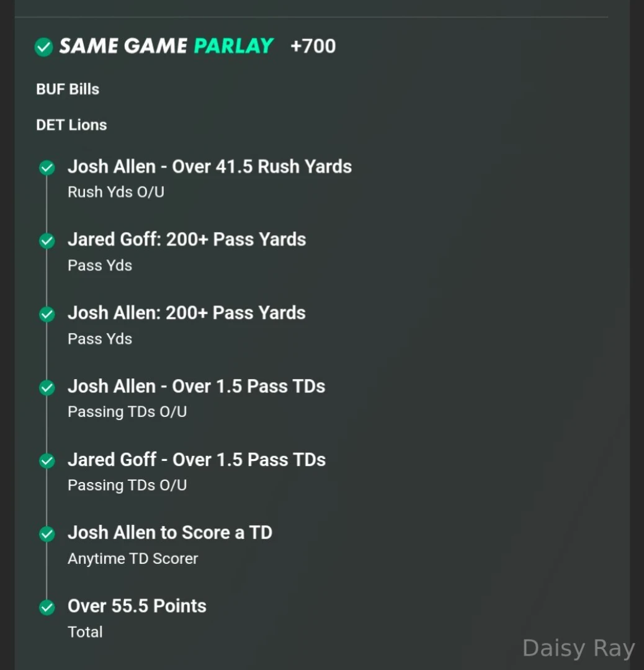The image size is (644, 670).
Task: Select the checkmark beside Jared Goff Over 1.5 Pass TDs
Action: 47,460
